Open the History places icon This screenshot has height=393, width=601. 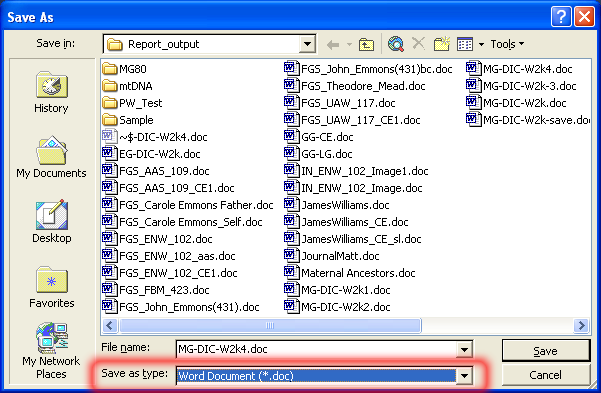(x=51, y=92)
